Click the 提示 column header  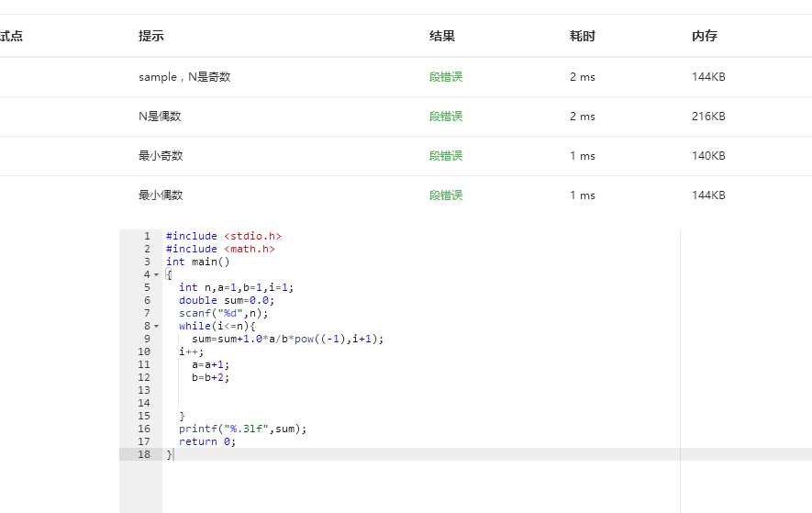coord(151,36)
